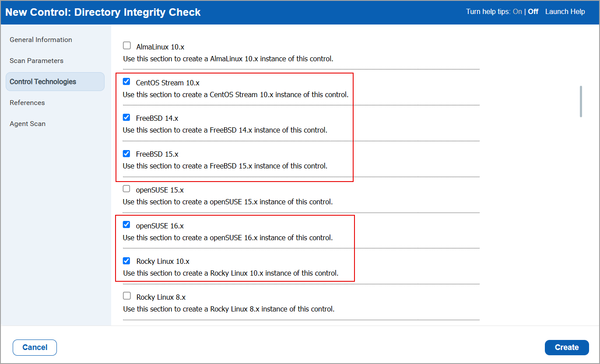Select the Control Technologies section
The image size is (600, 364).
click(x=55, y=81)
